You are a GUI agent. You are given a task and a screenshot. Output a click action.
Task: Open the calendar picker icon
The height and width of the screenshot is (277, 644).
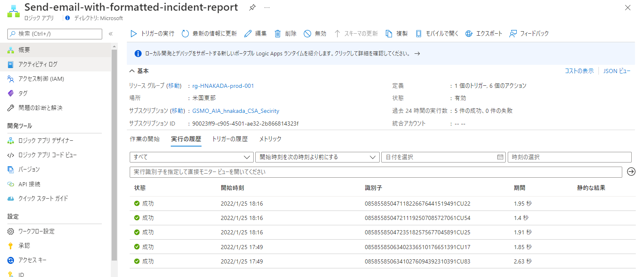(500, 157)
